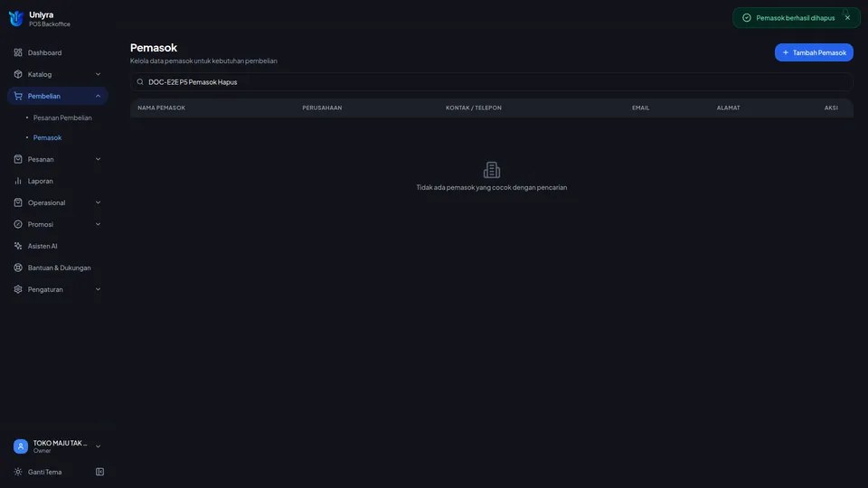Expand the Pesanan menu chevron

[x=98, y=159]
